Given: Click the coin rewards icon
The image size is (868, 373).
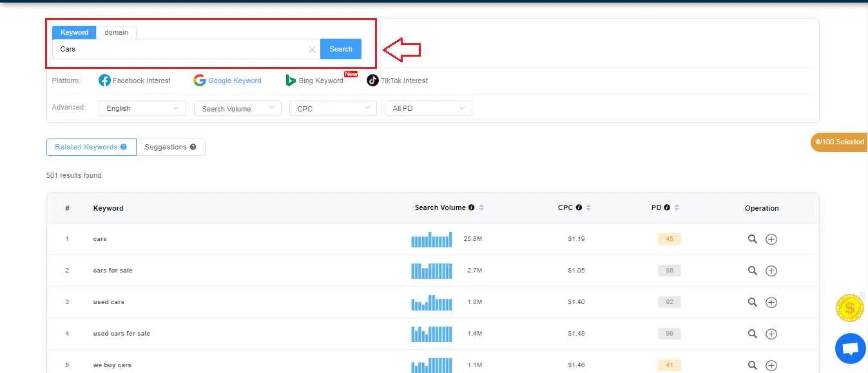Looking at the screenshot, I should click(849, 307).
